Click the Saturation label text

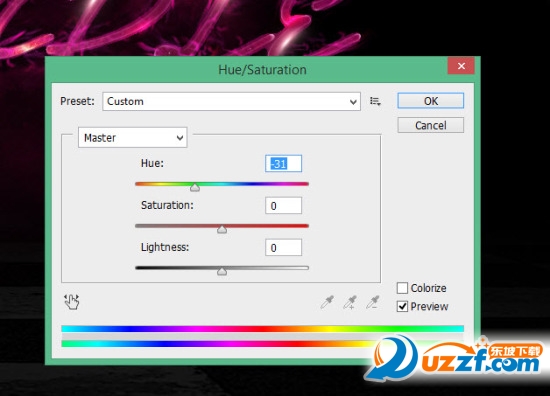(x=167, y=205)
